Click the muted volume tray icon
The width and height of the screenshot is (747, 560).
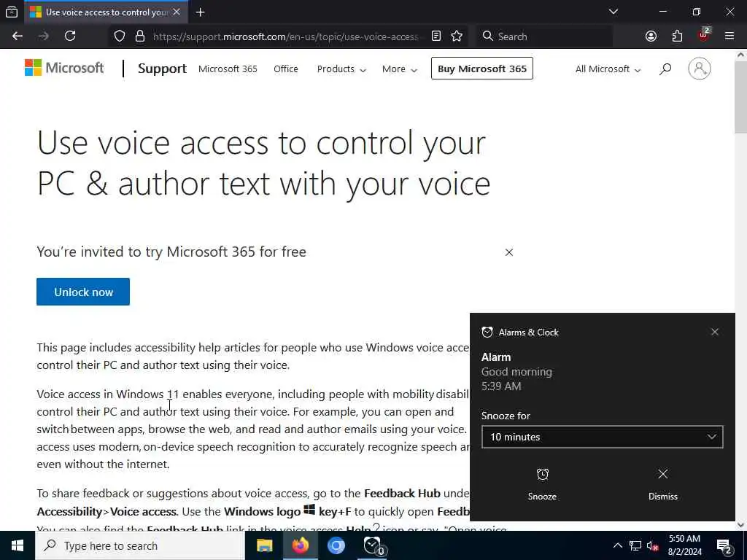tap(652, 545)
